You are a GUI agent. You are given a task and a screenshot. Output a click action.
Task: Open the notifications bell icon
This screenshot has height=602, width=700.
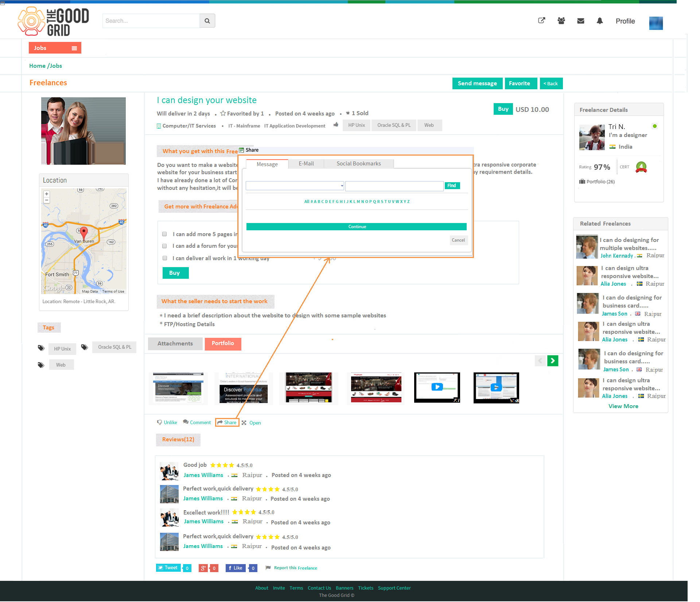600,21
